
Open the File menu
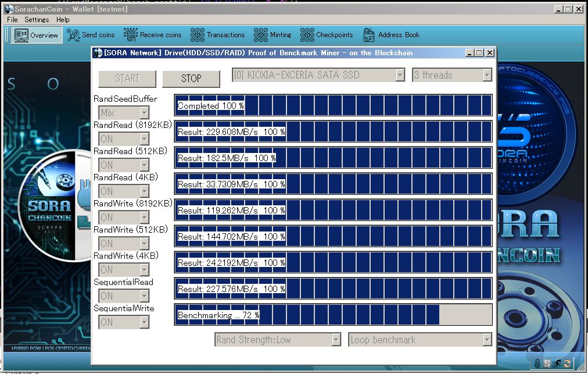[12, 20]
